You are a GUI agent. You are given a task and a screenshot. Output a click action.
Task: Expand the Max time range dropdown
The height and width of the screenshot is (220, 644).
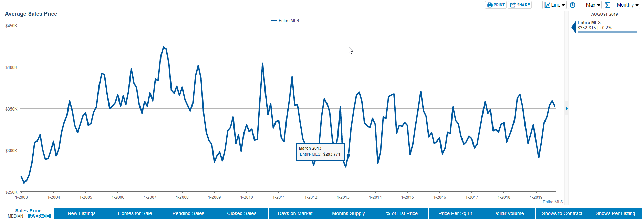click(593, 5)
